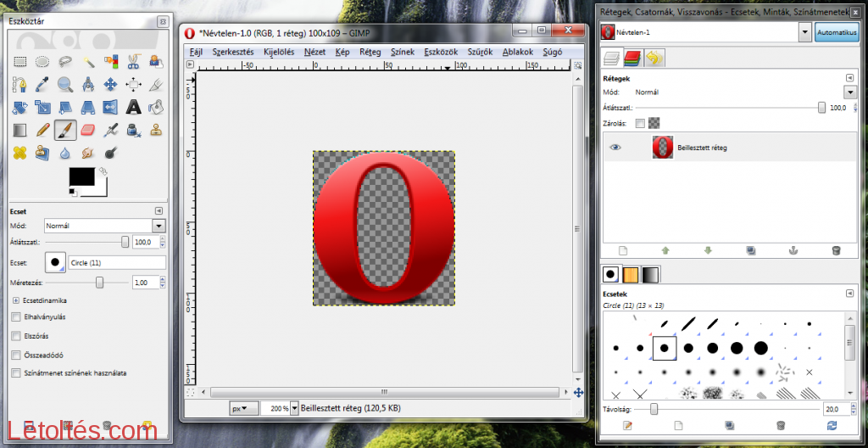
Task: Hide the Beillesztett réteg layer with eye icon
Action: tap(615, 148)
